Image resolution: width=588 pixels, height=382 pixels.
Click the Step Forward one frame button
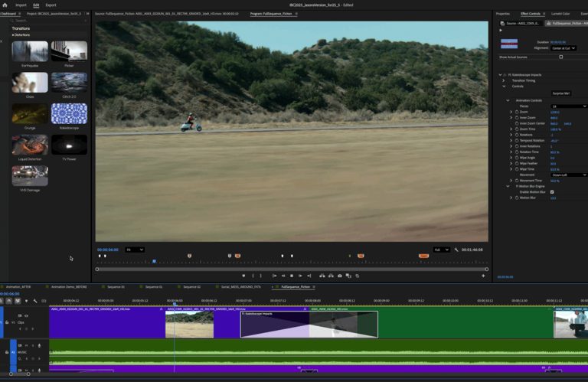(300, 276)
